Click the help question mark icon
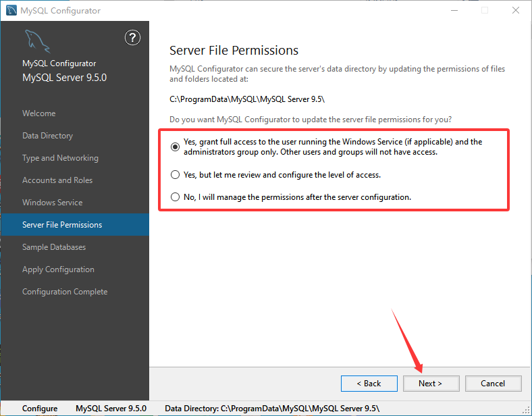 (133, 38)
